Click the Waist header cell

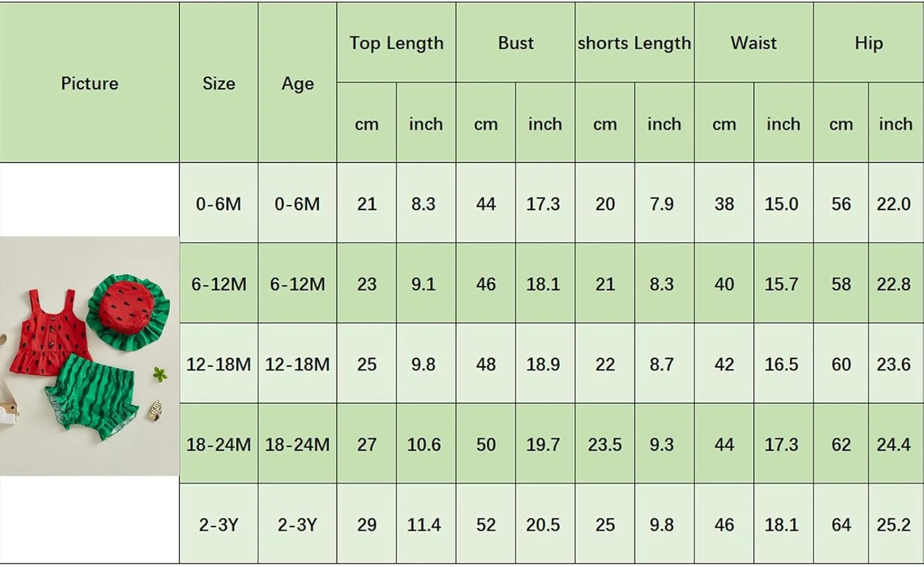[x=753, y=43]
